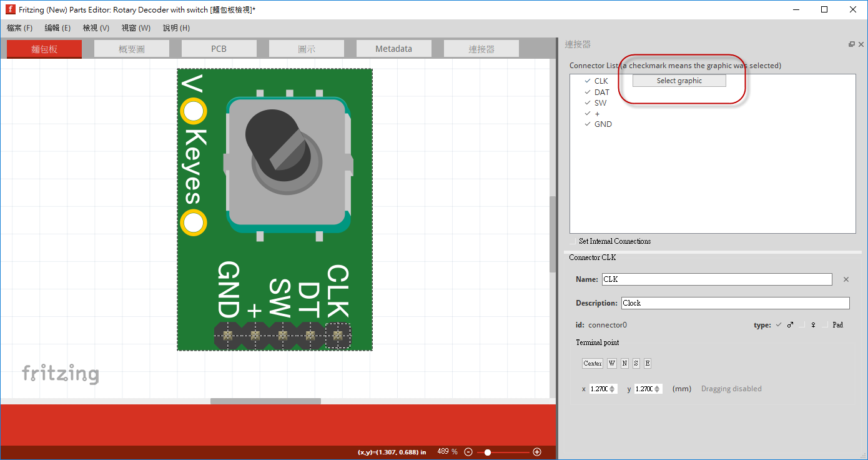Toggle the checkmark beside DAT connector
868x460 pixels.
coord(587,92)
